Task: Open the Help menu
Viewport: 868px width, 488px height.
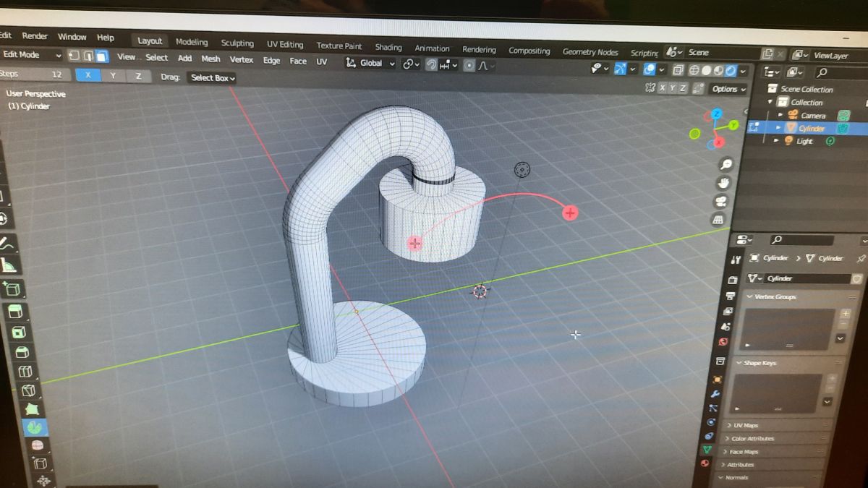Action: 106,38
